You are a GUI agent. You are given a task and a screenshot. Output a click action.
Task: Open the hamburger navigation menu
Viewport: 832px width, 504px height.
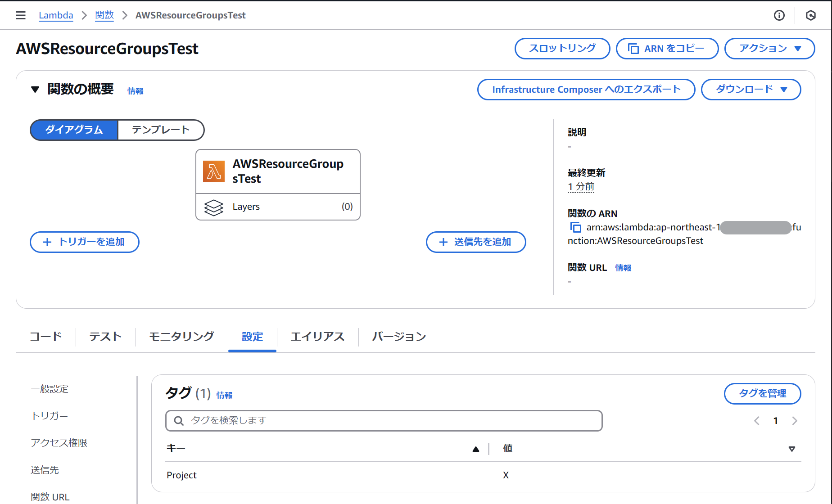pos(21,15)
